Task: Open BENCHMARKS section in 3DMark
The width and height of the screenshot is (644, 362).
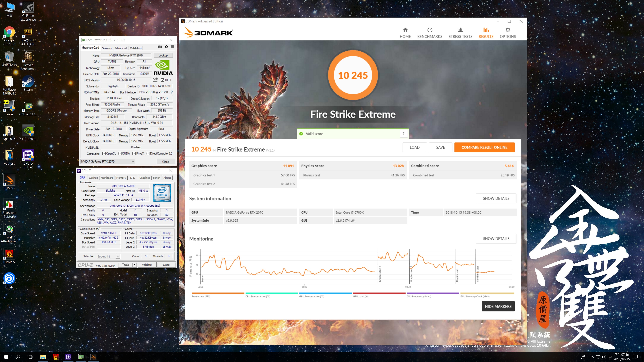Action: [x=430, y=33]
